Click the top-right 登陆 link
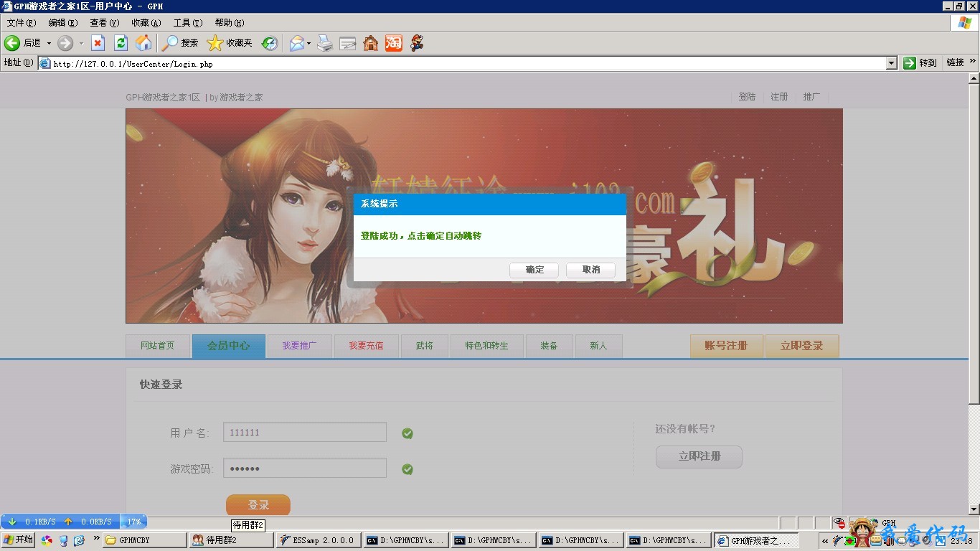This screenshot has height=551, width=980. [747, 97]
